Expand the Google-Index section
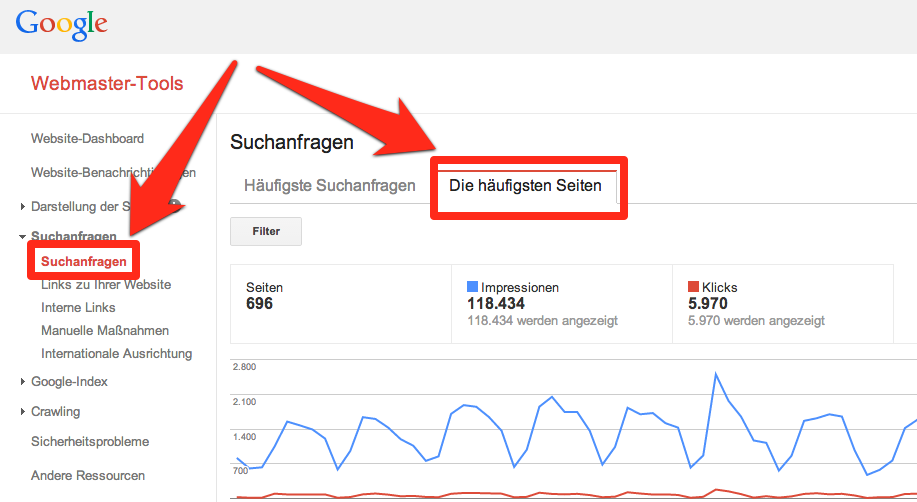 [22, 381]
